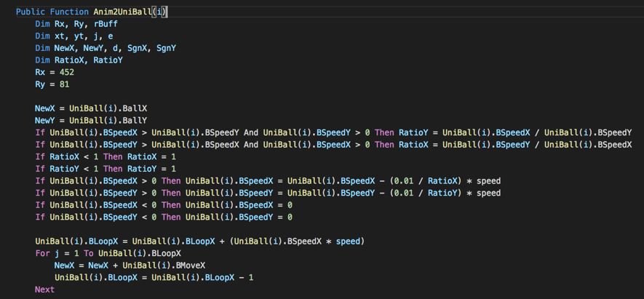Click the speed variable at the end of the BSpeedY subtraction line

point(488,193)
